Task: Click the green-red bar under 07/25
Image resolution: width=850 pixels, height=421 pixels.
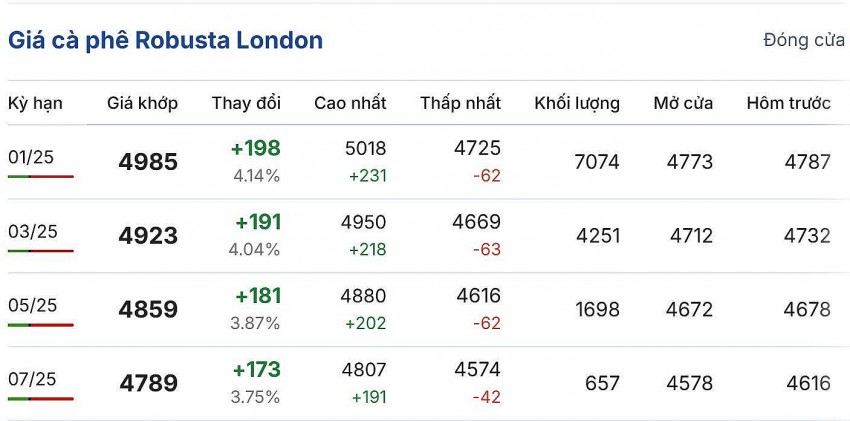Action: click(x=40, y=398)
